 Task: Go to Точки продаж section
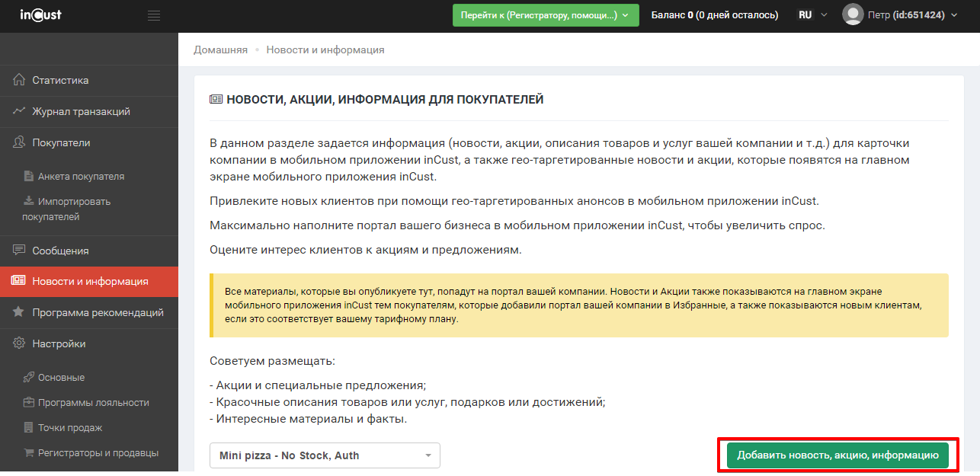pos(70,427)
